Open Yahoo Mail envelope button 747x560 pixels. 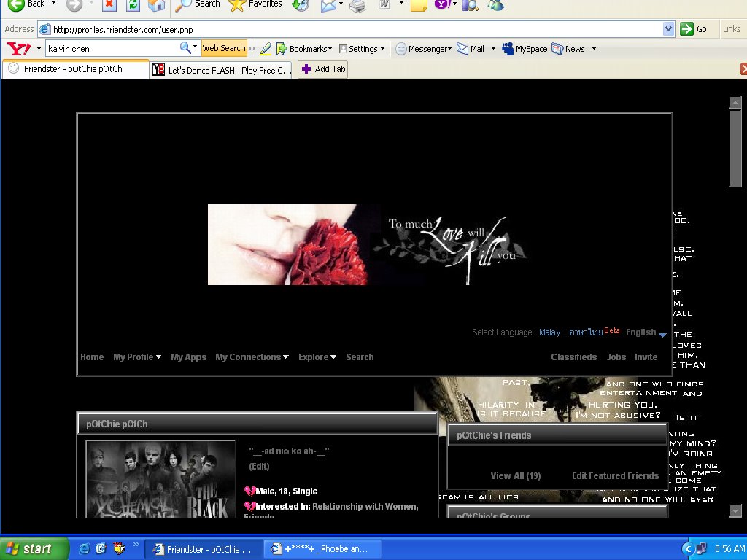(x=471, y=49)
